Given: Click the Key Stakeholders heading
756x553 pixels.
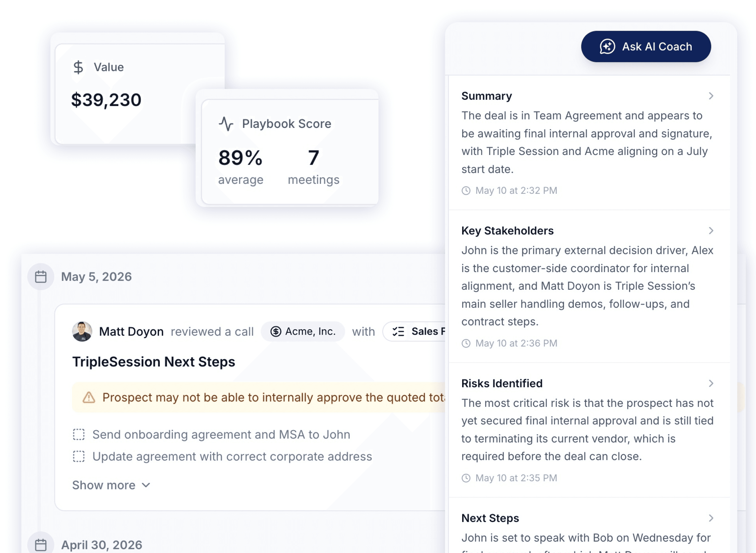Looking at the screenshot, I should [x=507, y=231].
